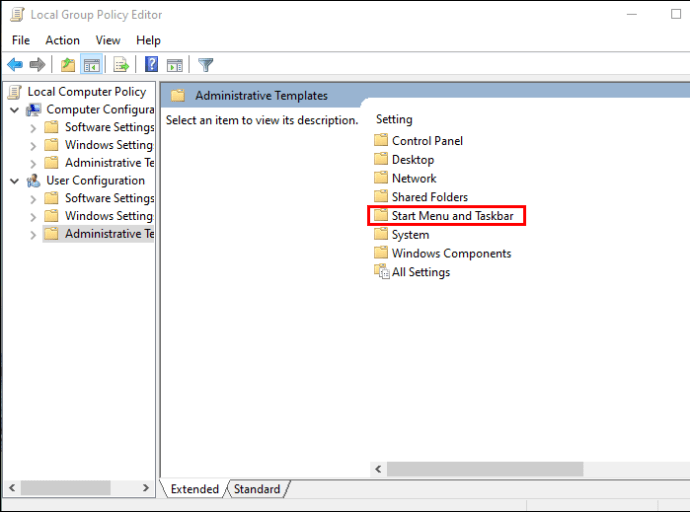
Task: Click the Up one level folder icon
Action: click(x=68, y=65)
